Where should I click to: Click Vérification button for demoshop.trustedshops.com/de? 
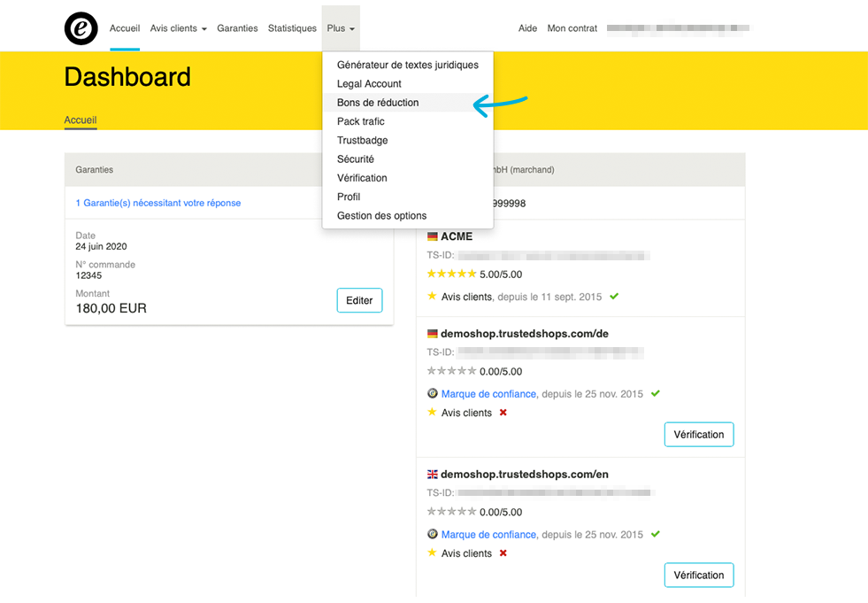pos(699,435)
